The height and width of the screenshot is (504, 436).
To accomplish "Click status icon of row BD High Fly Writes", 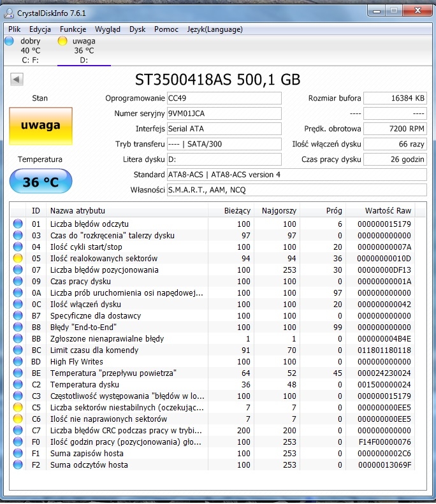I will 18,361.
